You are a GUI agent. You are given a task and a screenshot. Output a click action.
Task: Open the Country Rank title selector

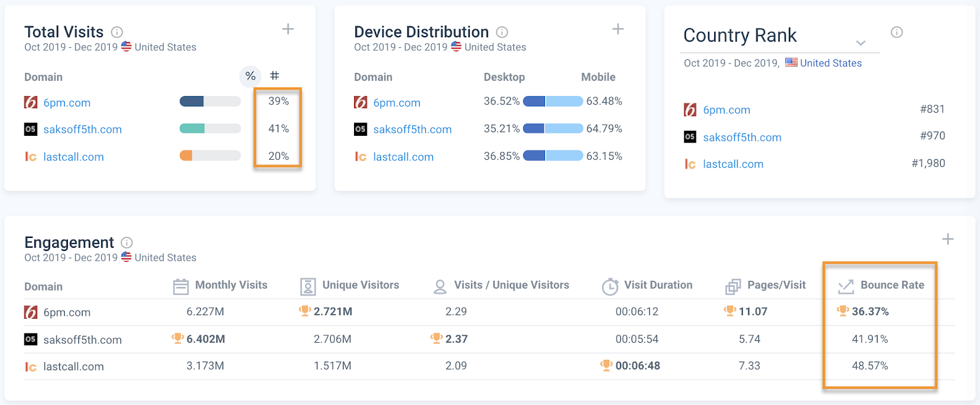781,36
